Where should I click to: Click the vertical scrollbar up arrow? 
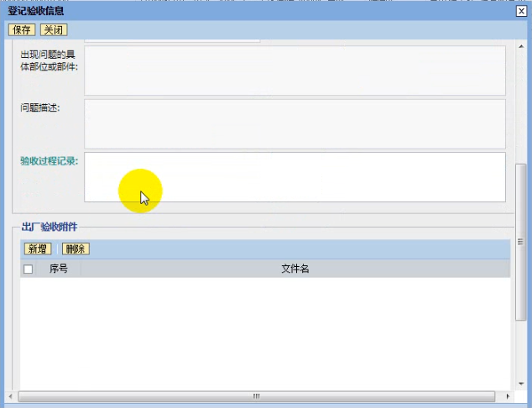522,45
